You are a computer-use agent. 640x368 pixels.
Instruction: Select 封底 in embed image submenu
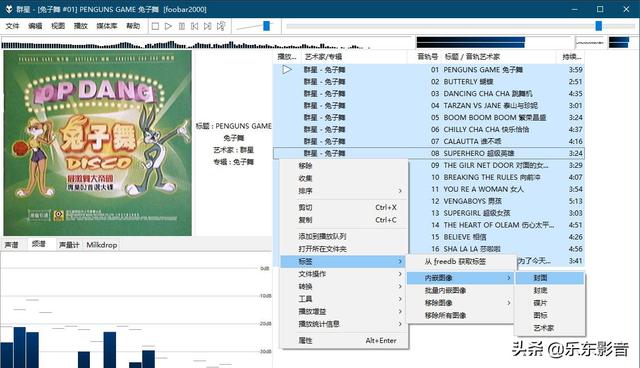[x=550, y=290]
